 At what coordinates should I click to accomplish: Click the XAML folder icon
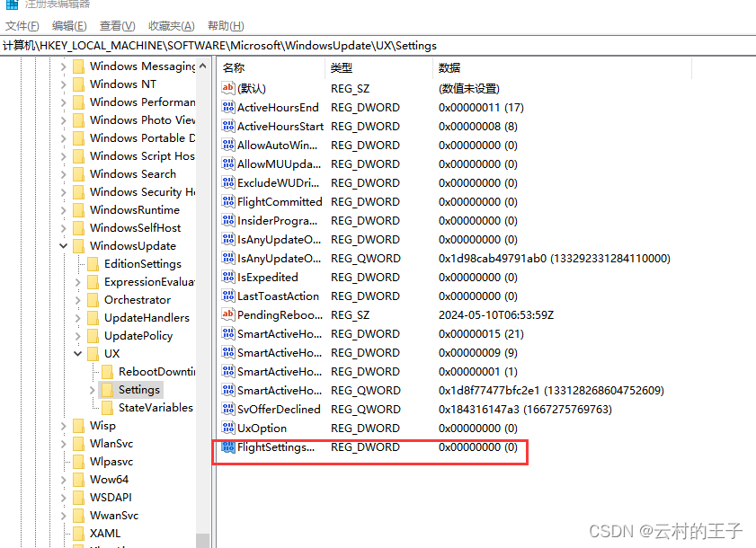(x=78, y=534)
